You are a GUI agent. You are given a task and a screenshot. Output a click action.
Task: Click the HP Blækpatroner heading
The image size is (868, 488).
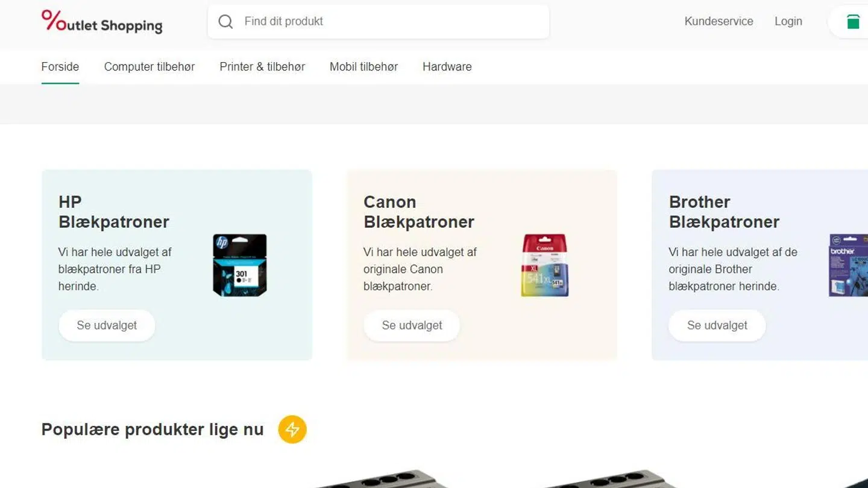click(x=114, y=212)
